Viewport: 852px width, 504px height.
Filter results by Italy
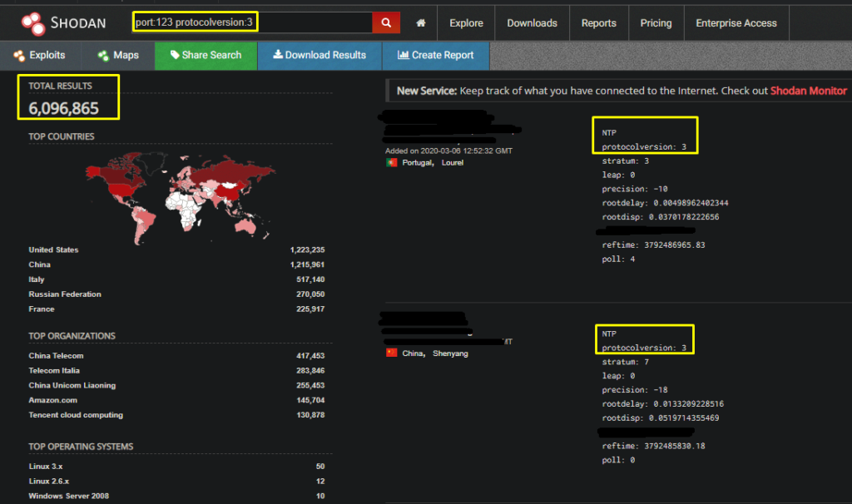(37, 279)
